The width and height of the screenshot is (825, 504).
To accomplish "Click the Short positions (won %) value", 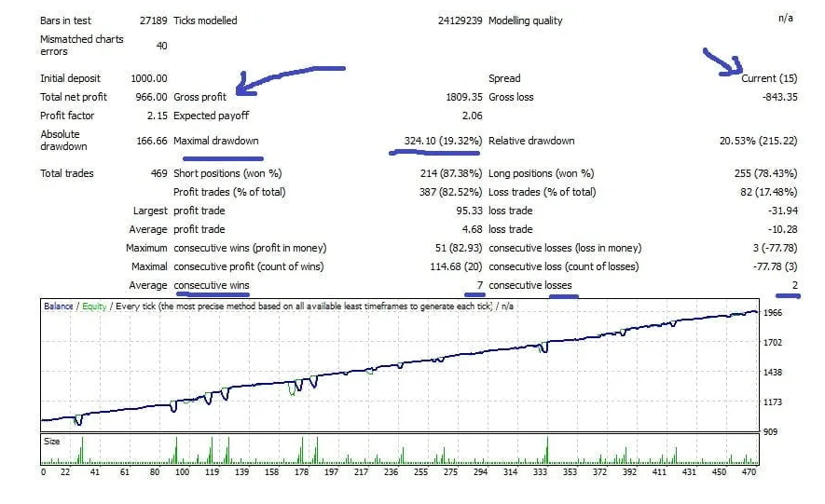I will coord(451,173).
